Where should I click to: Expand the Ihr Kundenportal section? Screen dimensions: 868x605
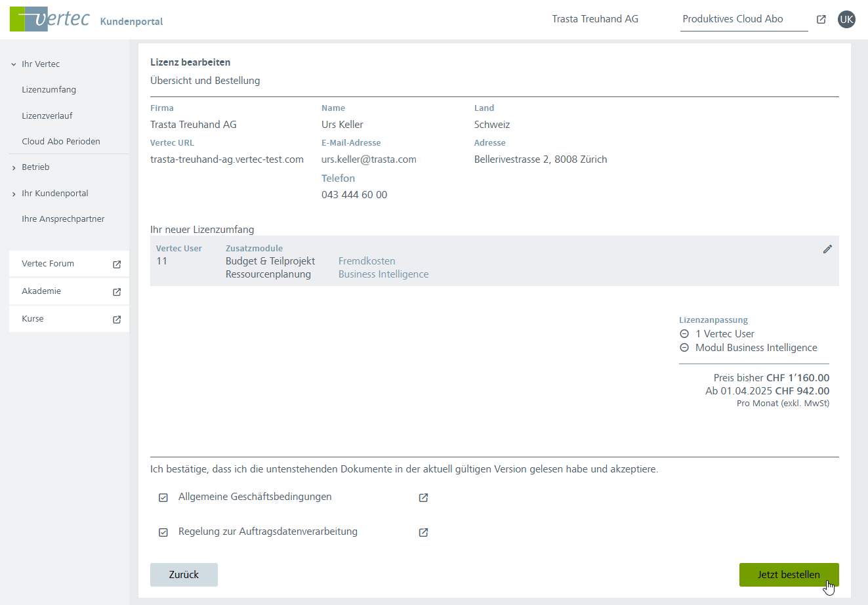(x=14, y=194)
